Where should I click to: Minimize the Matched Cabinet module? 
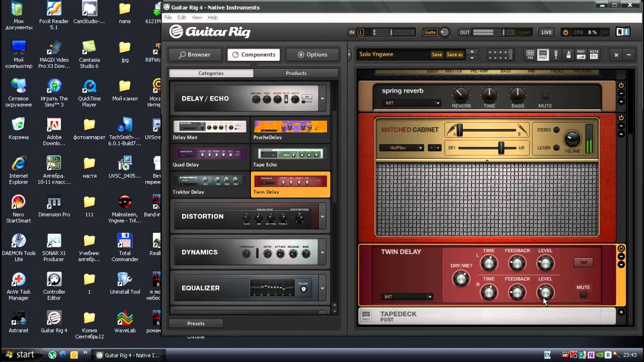(x=621, y=126)
